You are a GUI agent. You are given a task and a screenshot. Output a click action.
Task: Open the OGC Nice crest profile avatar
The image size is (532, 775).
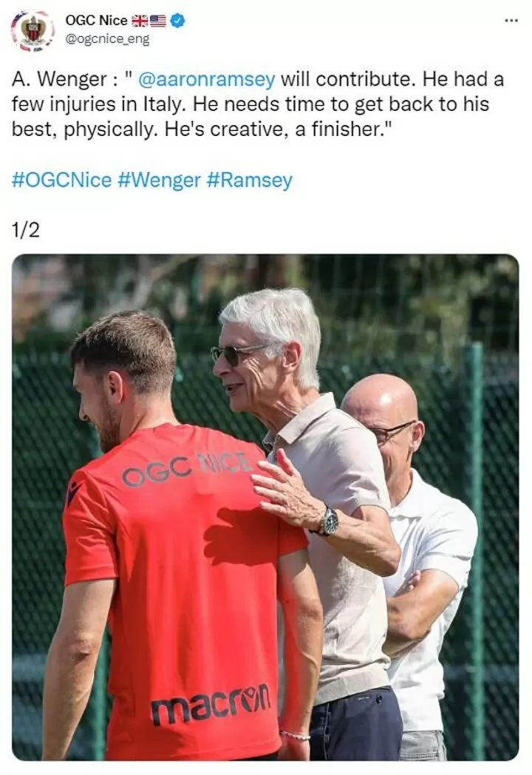click(32, 30)
